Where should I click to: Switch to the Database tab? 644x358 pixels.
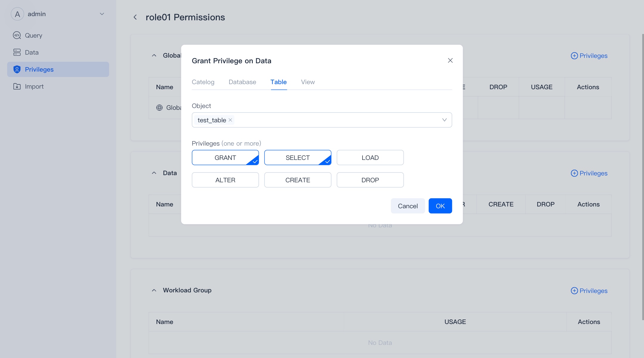click(242, 82)
